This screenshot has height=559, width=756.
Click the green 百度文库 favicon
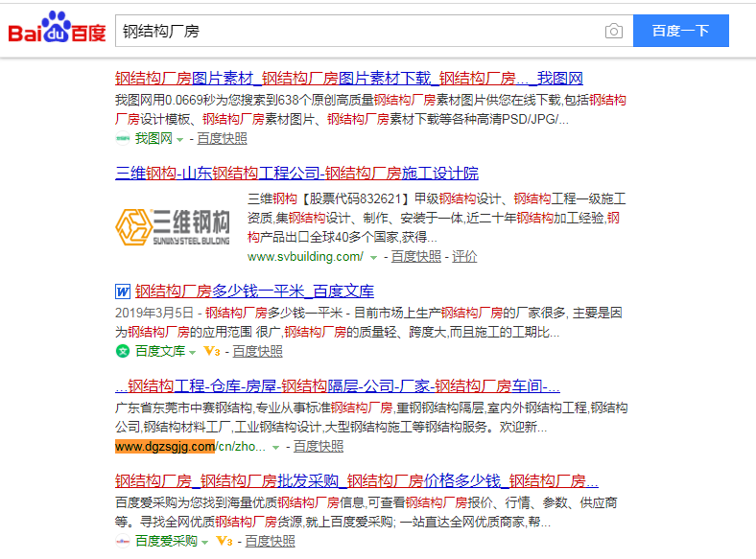pos(123,351)
